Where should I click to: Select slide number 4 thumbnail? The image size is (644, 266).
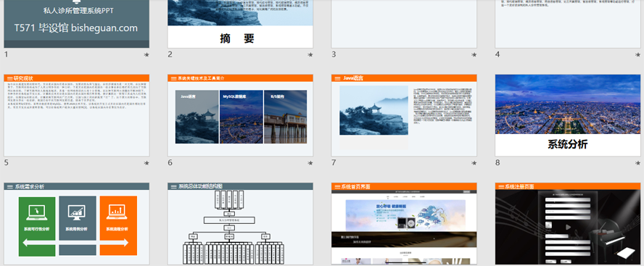click(568, 24)
